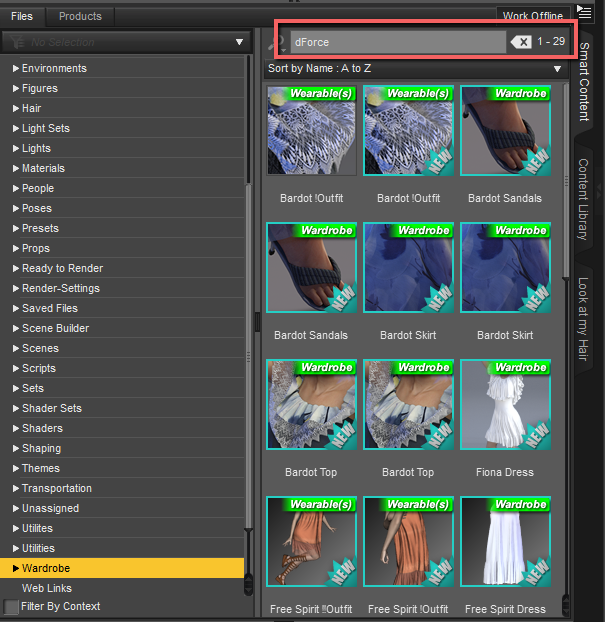Screen dimensions: 605x622
Task: Select Bardot Sandals thumbnail in second row
Action: click(311, 267)
